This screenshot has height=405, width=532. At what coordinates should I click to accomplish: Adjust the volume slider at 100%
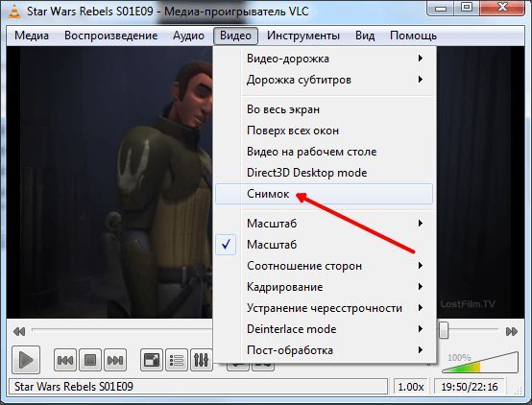click(x=480, y=363)
